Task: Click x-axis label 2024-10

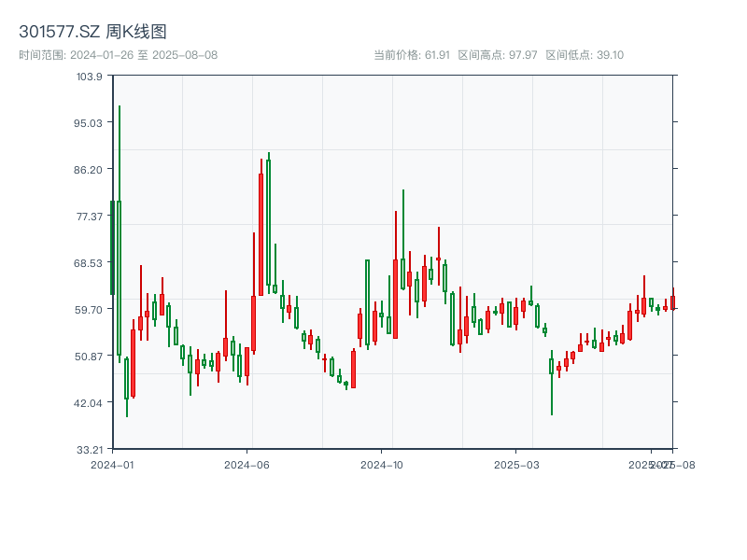Action: [x=382, y=465]
